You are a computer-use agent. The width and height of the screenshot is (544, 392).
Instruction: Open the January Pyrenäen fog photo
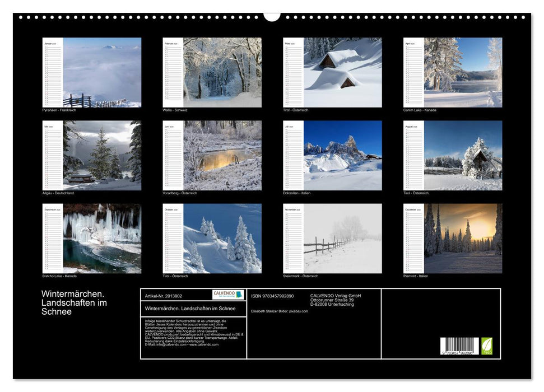[x=102, y=72]
